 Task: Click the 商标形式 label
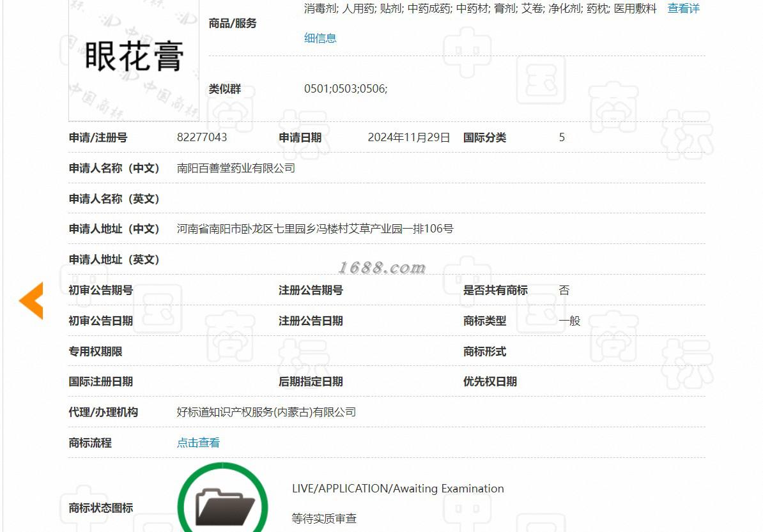pos(484,352)
